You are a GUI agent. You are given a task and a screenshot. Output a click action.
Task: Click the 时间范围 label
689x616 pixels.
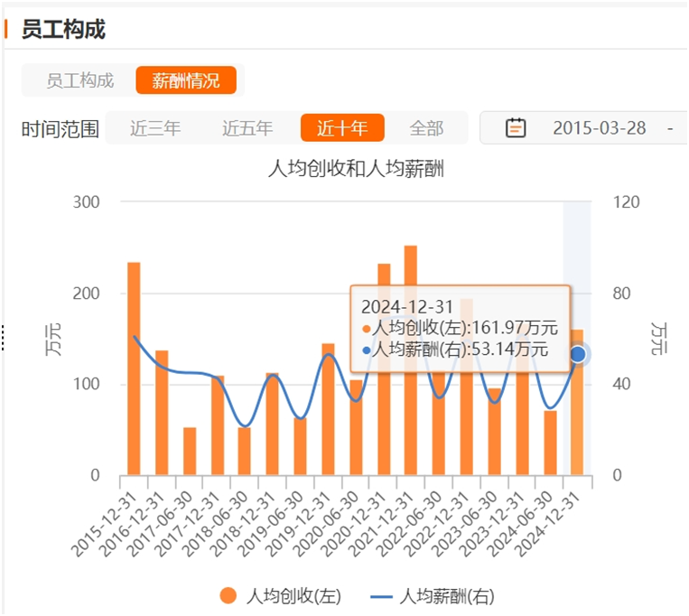click(61, 129)
